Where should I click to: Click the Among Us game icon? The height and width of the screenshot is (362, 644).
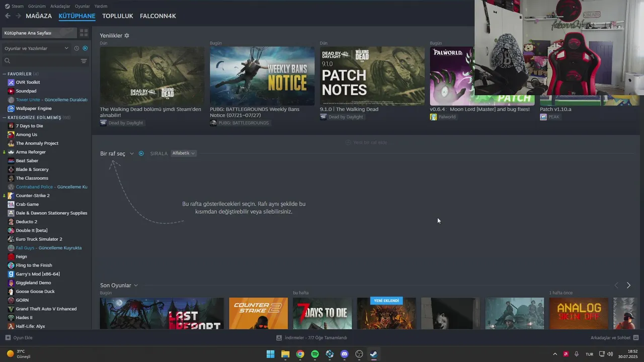point(11,135)
